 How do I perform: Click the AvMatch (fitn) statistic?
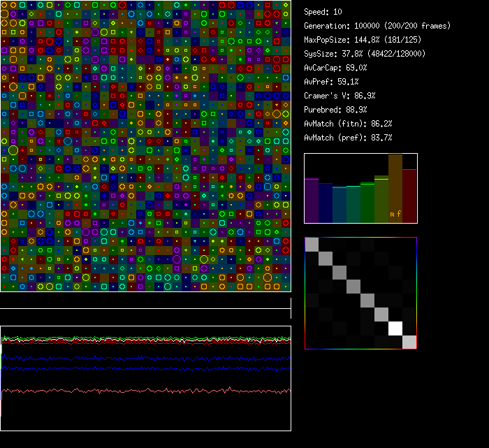[x=348, y=124]
